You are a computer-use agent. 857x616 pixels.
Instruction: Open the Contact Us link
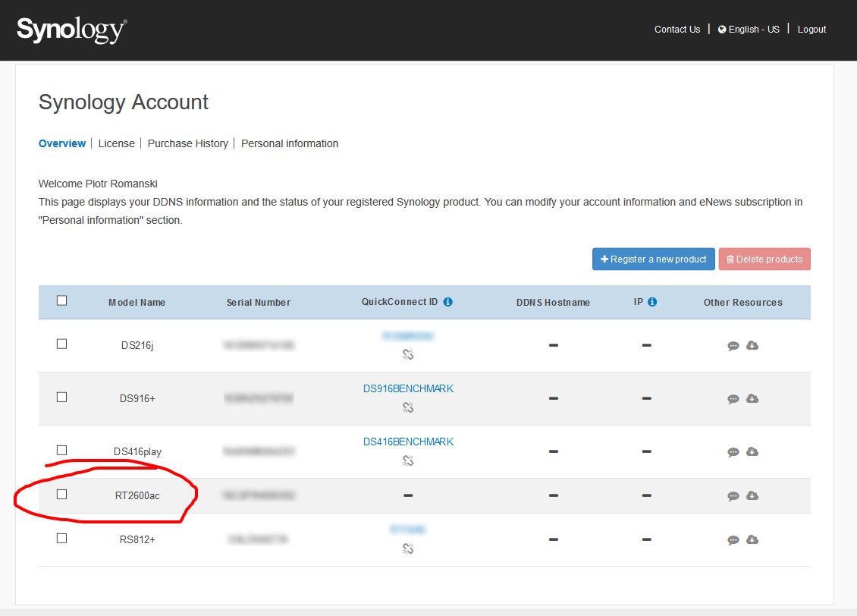[x=677, y=30]
